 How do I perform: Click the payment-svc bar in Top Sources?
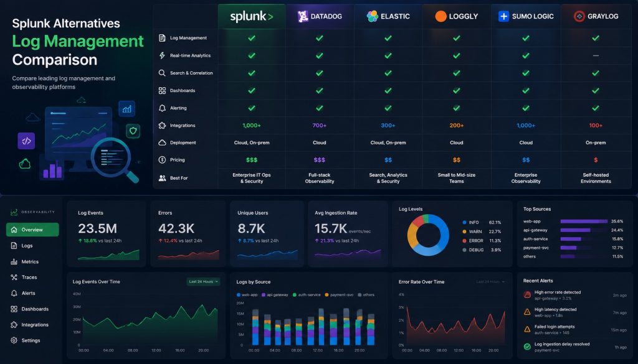pos(568,248)
